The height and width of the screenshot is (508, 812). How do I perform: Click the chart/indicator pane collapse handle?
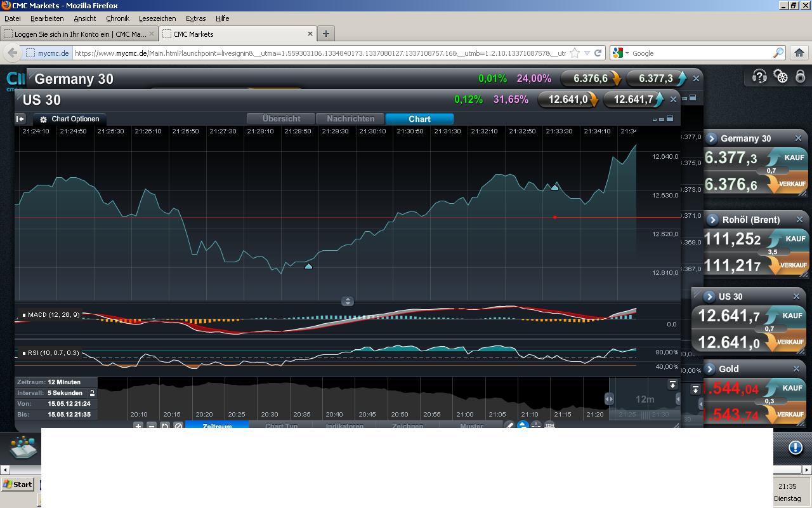[348, 301]
